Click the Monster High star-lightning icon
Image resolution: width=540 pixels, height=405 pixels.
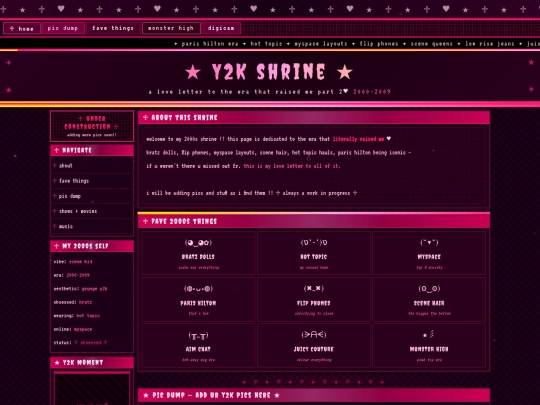click(429, 334)
